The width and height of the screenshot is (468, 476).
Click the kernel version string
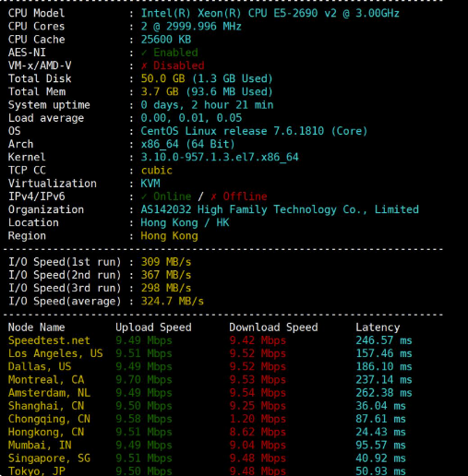(x=220, y=158)
